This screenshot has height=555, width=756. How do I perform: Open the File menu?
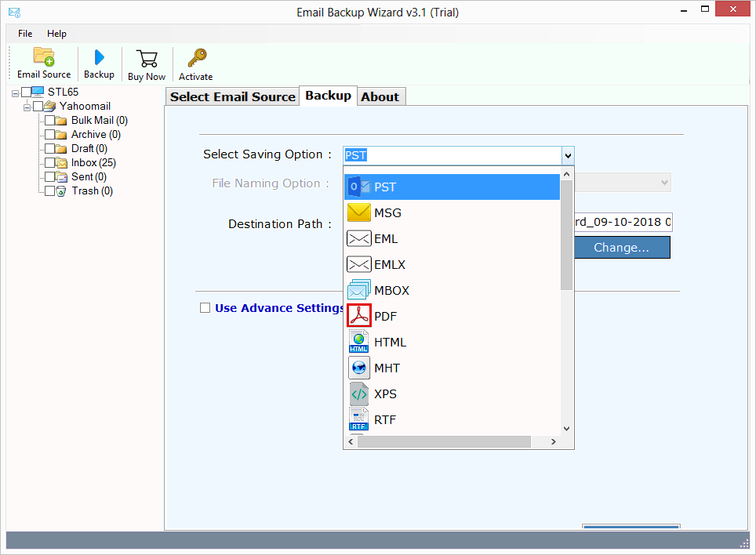tap(25, 34)
